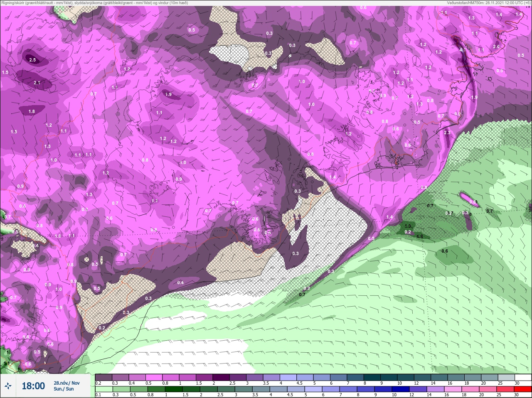
Task: Click the '28.nóv./ Nov' date label
Action: pyautogui.click(x=66, y=383)
